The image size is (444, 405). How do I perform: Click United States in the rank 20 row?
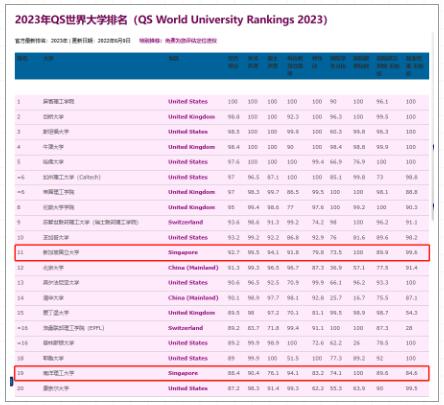coord(188,388)
